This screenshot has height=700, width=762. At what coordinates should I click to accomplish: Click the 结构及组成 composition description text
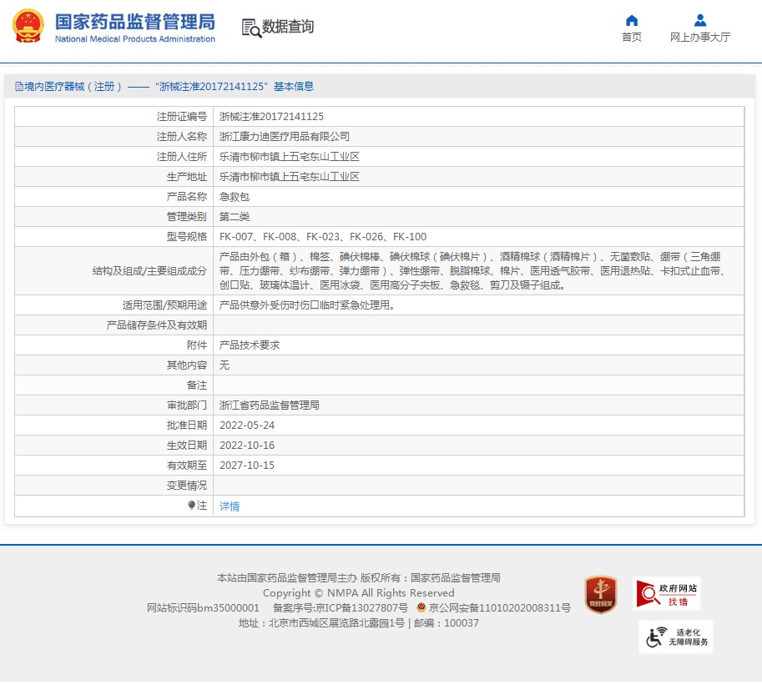pos(473,270)
